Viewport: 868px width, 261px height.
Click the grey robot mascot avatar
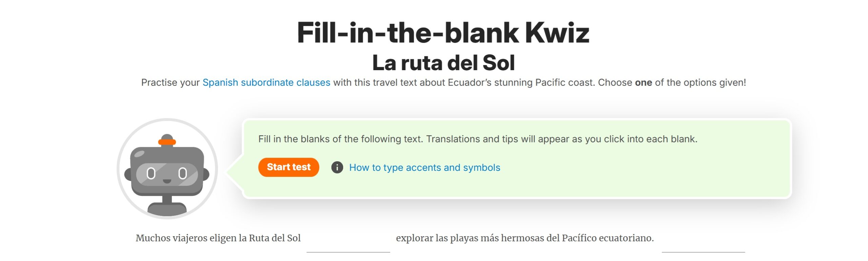[x=167, y=168]
